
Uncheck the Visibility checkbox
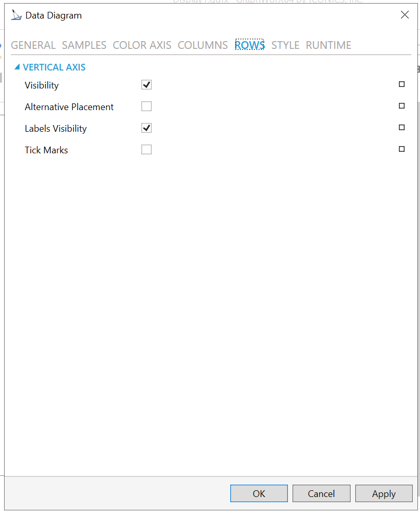pyautogui.click(x=147, y=85)
